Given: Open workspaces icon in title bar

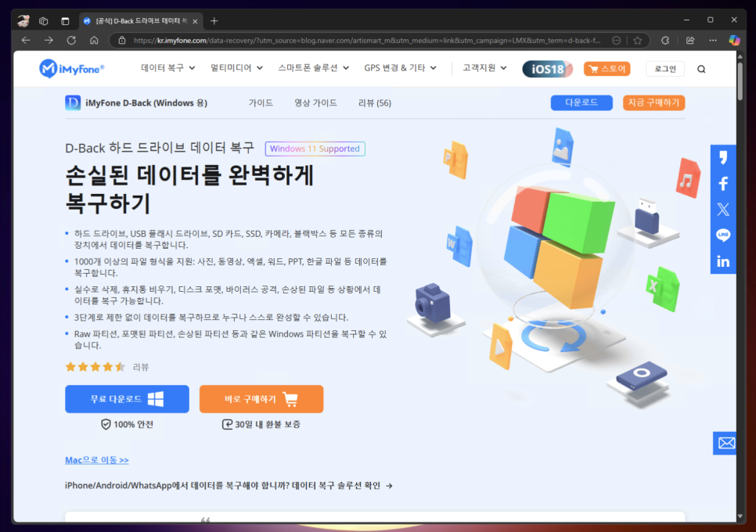Looking at the screenshot, I should pyautogui.click(x=43, y=20).
